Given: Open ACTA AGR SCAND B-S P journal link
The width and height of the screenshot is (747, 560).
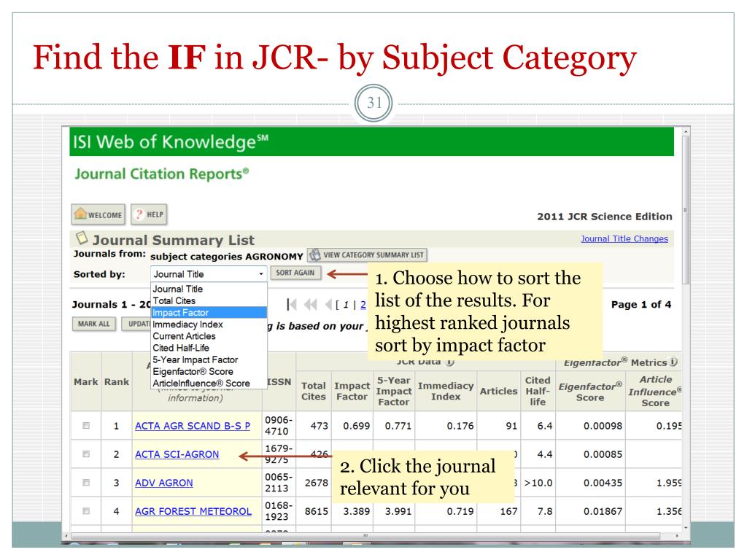Looking at the screenshot, I should 193,426.
